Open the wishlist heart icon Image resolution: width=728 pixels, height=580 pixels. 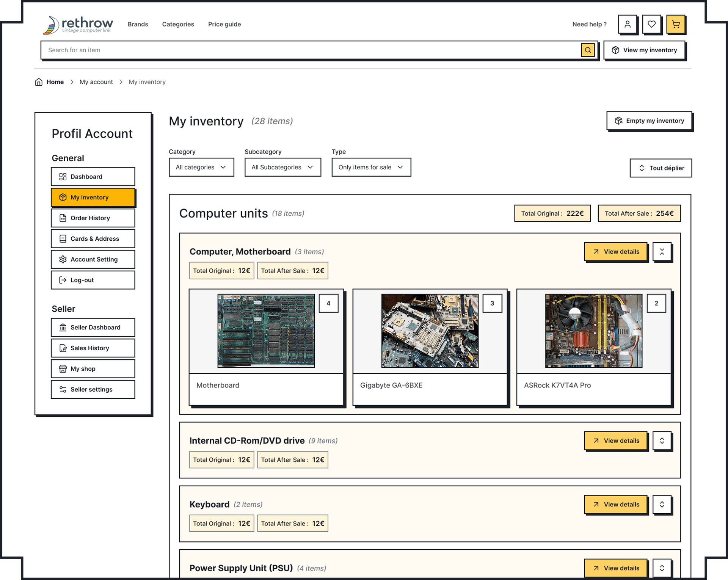(651, 24)
